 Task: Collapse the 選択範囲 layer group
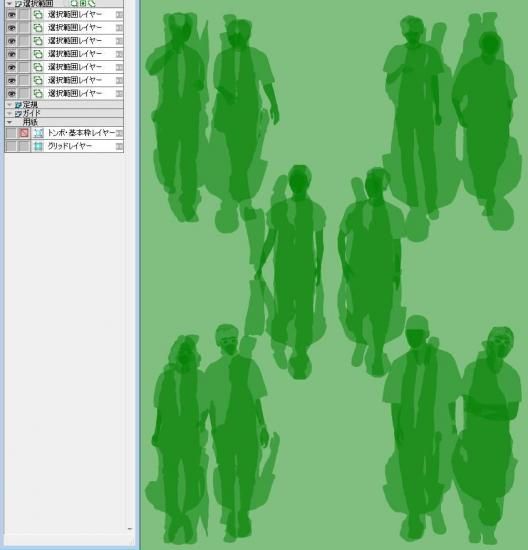coord(10,4)
